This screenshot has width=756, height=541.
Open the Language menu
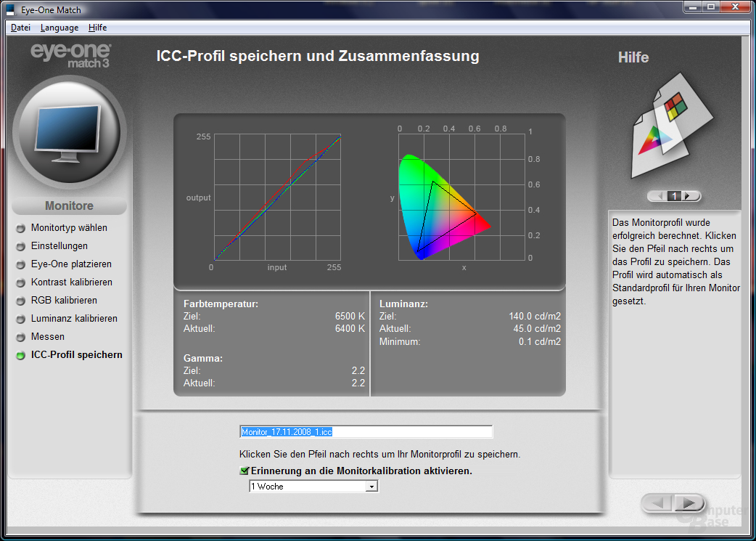(x=59, y=28)
